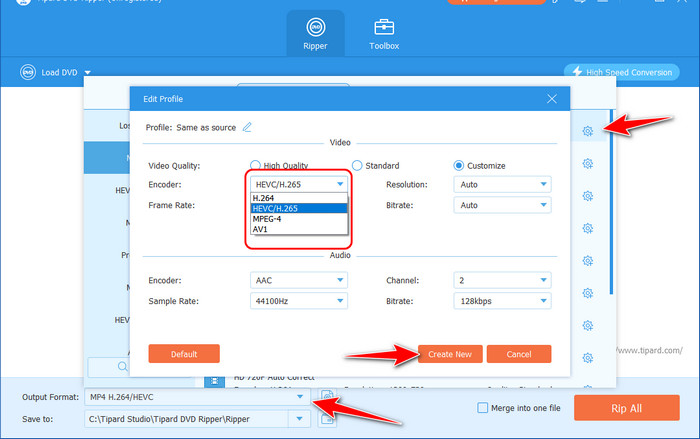700x439 pixels.
Task: Select Customize video quality
Action: pyautogui.click(x=479, y=166)
